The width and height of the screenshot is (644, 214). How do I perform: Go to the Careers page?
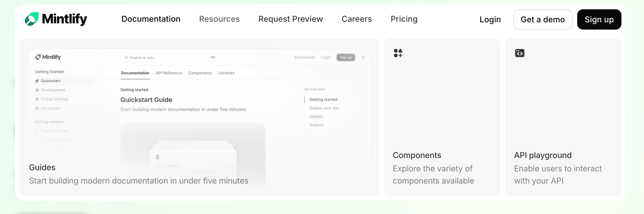pos(356,19)
